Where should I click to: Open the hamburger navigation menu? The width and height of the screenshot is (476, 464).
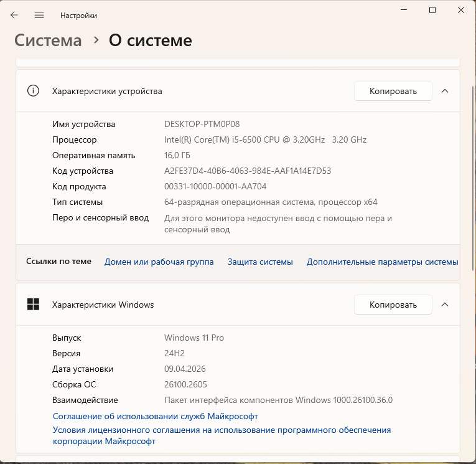click(x=39, y=15)
